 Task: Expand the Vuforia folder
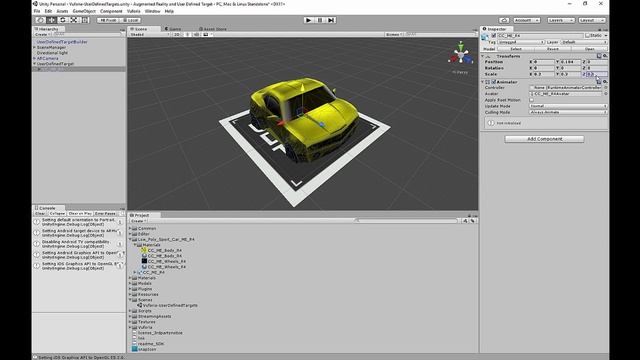(130, 327)
